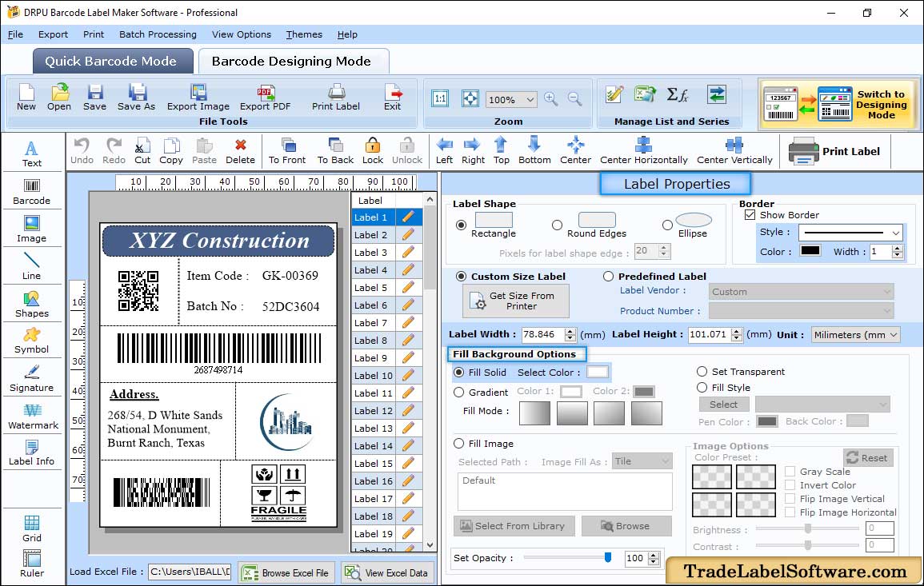Click the Set Opacity slider handle

[608, 557]
